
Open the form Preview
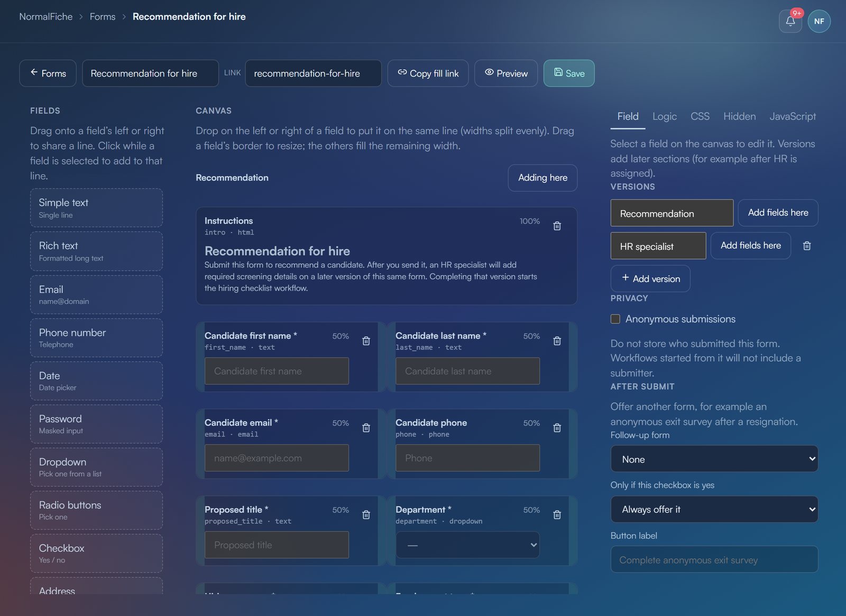pyautogui.click(x=506, y=73)
